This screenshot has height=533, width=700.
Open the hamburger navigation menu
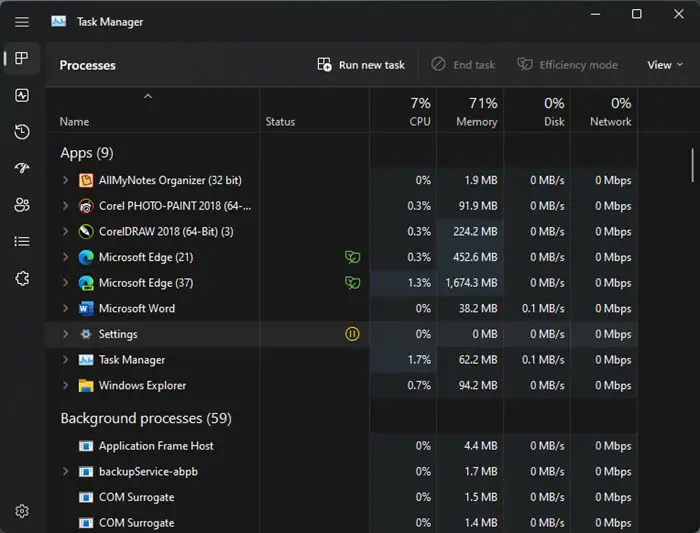pos(22,22)
